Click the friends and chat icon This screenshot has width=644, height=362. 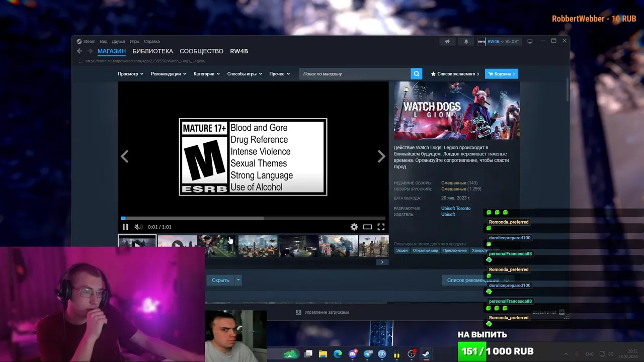pos(562,312)
